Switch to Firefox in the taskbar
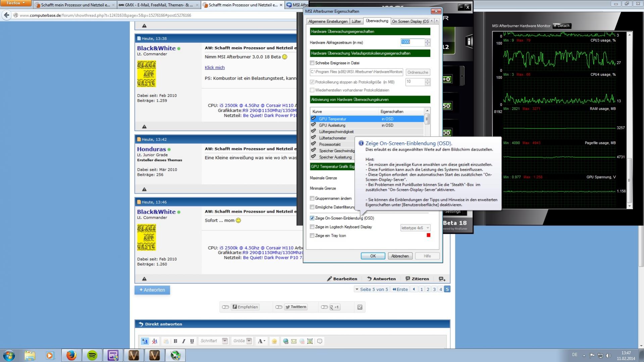The height and width of the screenshot is (362, 644). coord(71,355)
